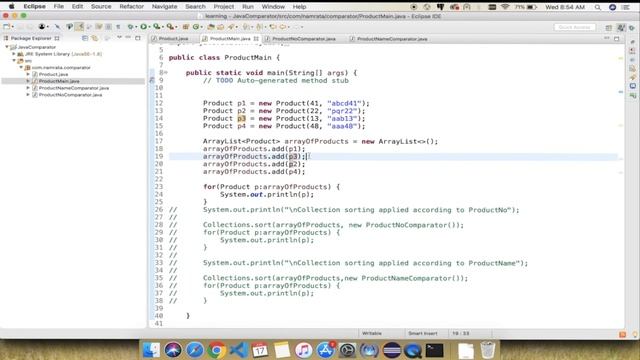Select ProductMain.java in Package Explorer
The width and height of the screenshot is (640, 360).
click(x=59, y=81)
